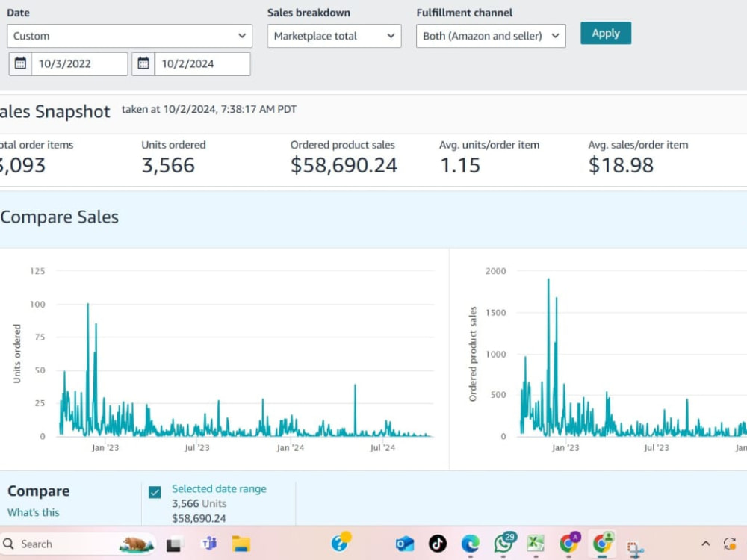Click the Selected date range link
The height and width of the screenshot is (560, 747).
pyautogui.click(x=219, y=488)
